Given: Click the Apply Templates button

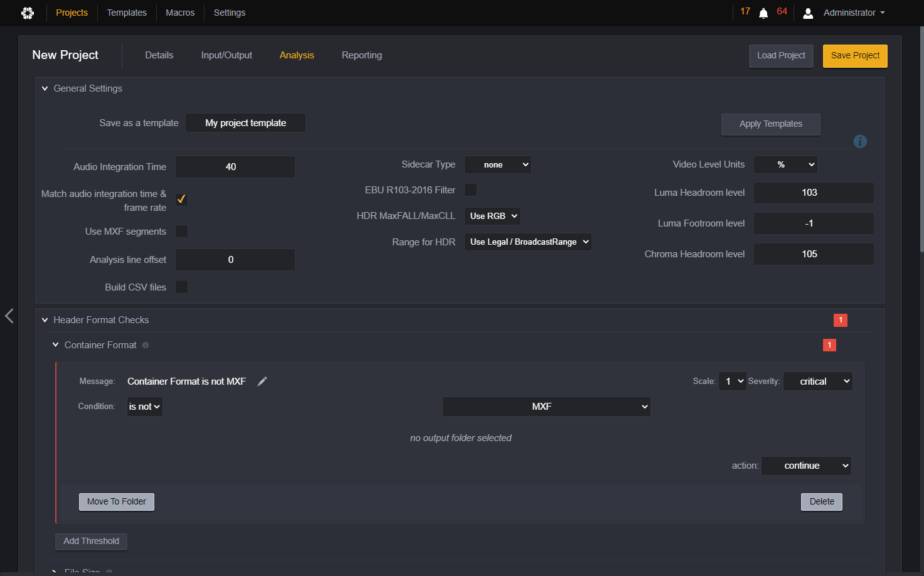Looking at the screenshot, I should point(771,124).
